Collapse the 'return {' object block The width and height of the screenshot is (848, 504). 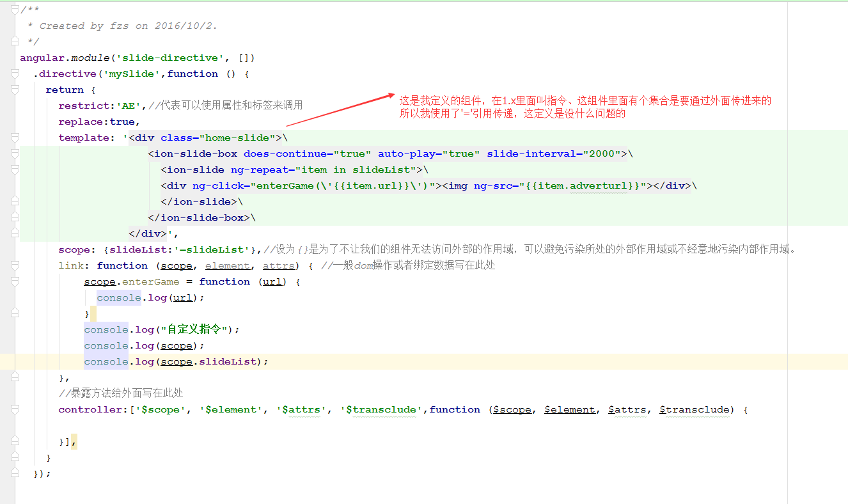15,90
